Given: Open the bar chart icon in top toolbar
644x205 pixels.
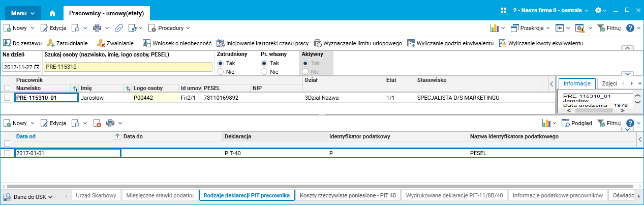Looking at the screenshot, I should click(x=494, y=28).
